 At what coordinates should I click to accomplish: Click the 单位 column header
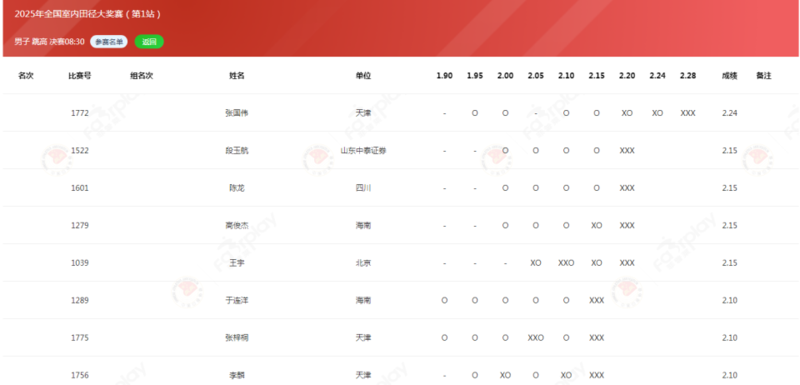coord(363,75)
